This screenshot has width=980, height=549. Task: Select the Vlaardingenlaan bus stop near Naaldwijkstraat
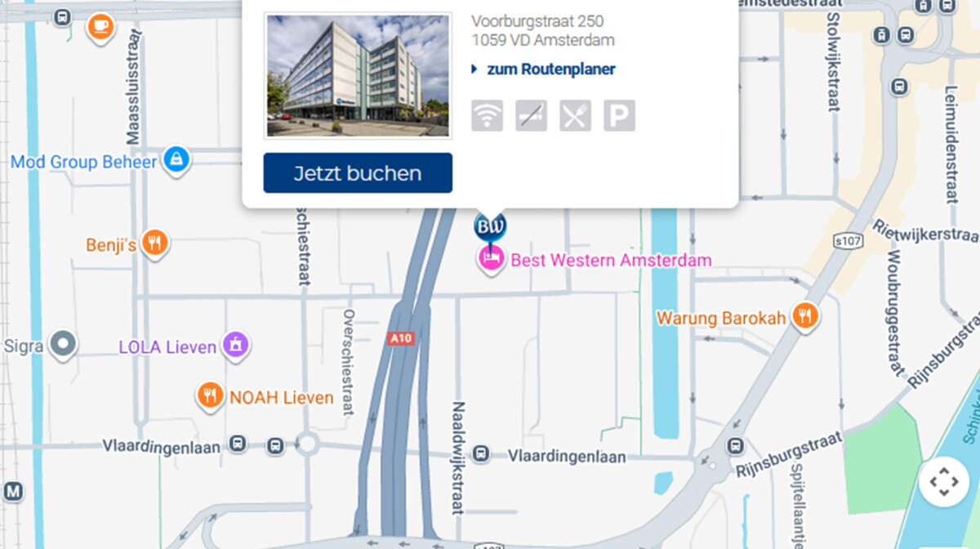[483, 453]
